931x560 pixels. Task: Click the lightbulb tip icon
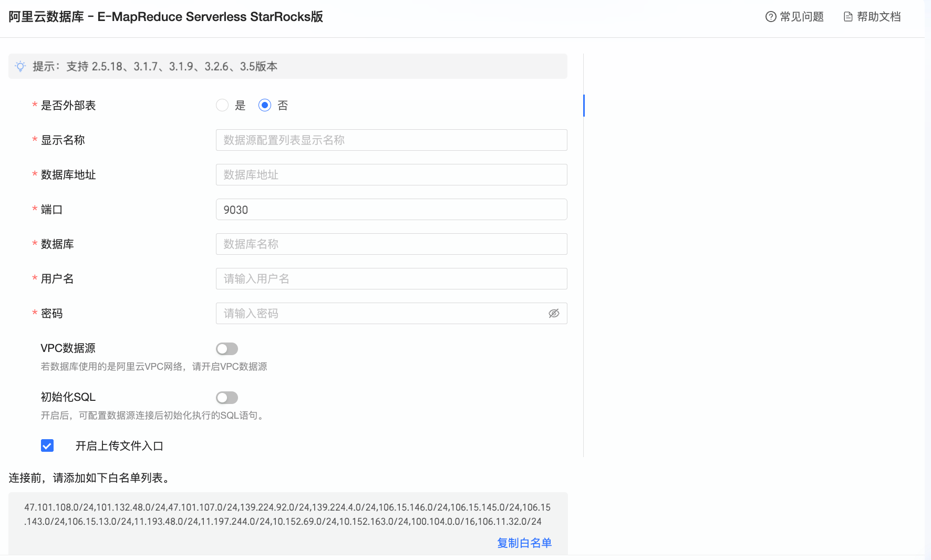[20, 66]
